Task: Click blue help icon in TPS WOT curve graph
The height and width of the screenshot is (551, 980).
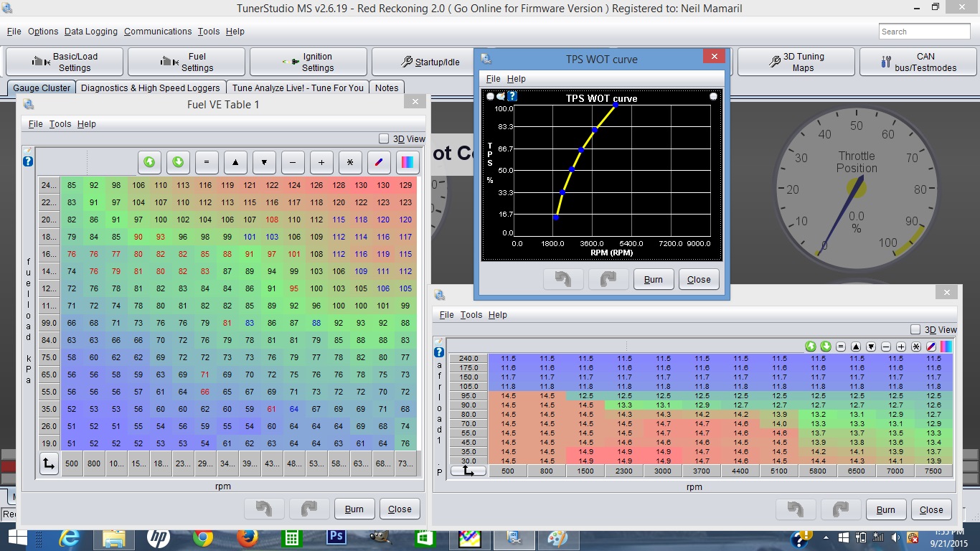Action: tap(512, 96)
